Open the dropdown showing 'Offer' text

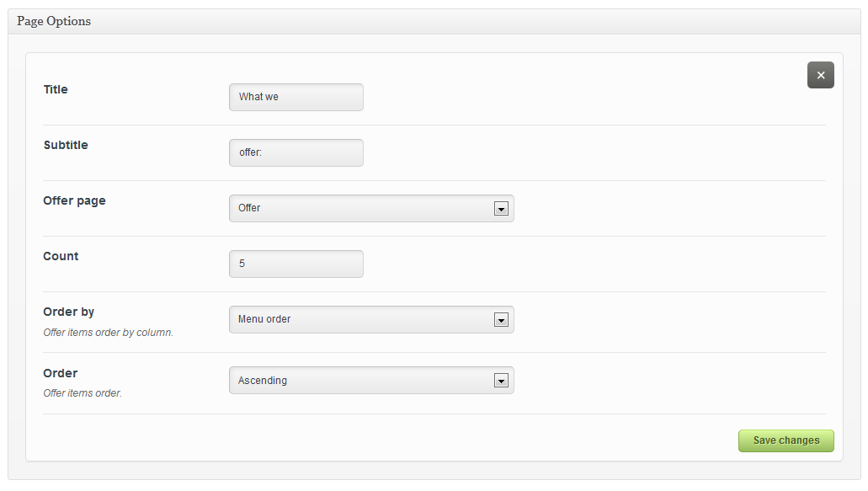point(362,208)
